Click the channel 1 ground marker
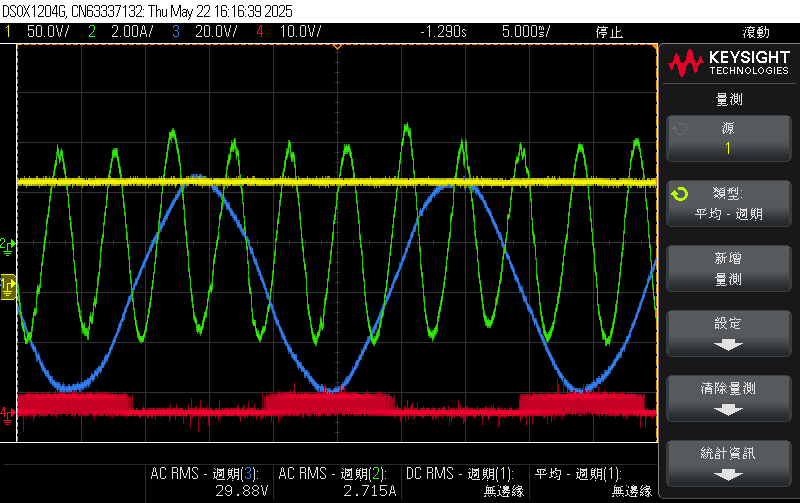Screen dimensions: 800x503 point(8,287)
